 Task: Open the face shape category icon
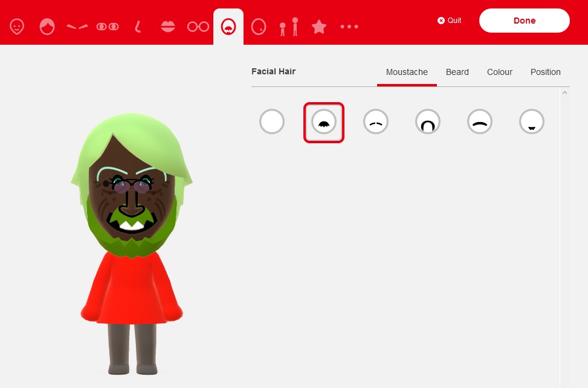[17, 27]
